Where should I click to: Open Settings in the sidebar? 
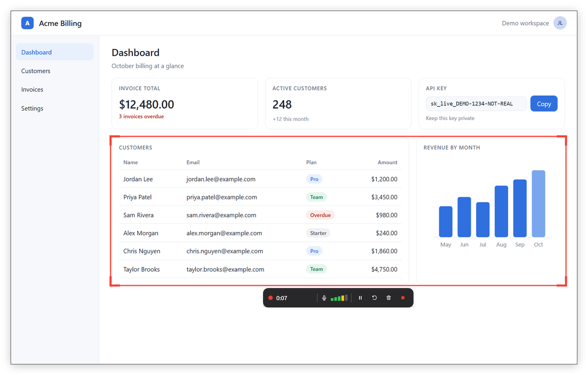click(55, 108)
